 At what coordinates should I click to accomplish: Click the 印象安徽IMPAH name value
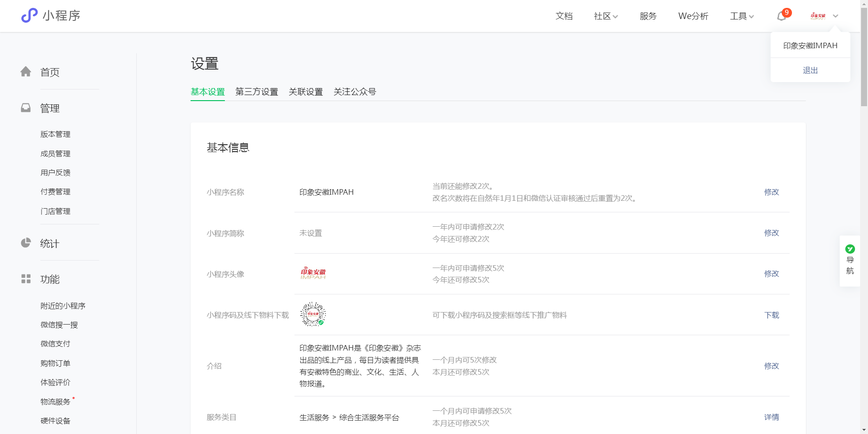pos(326,192)
